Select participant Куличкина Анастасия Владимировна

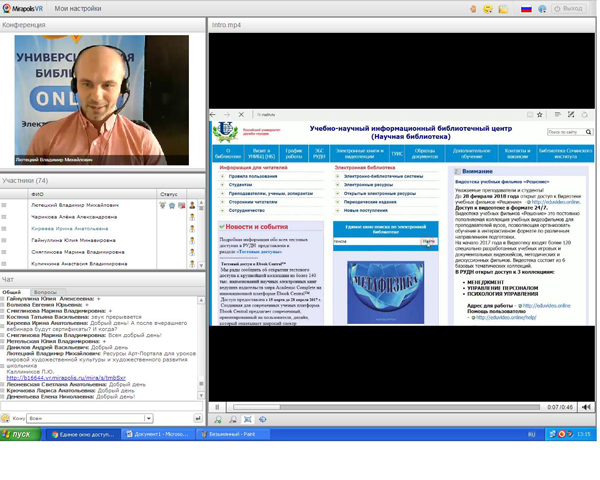coord(79,264)
